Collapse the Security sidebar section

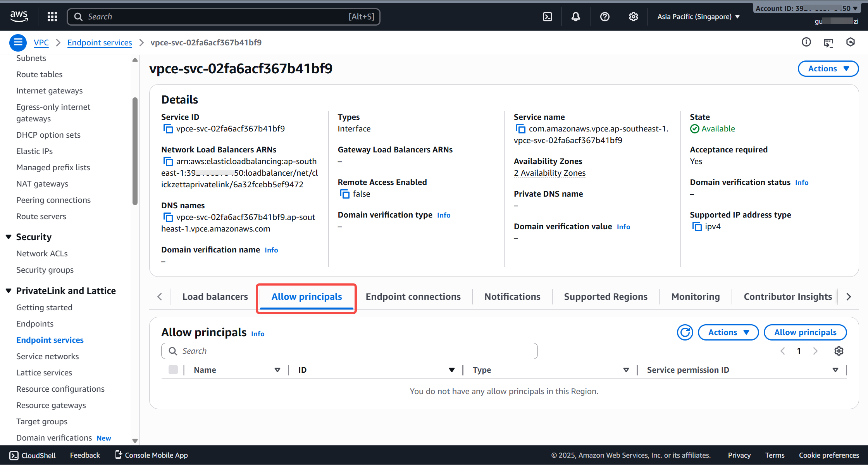tap(9, 237)
